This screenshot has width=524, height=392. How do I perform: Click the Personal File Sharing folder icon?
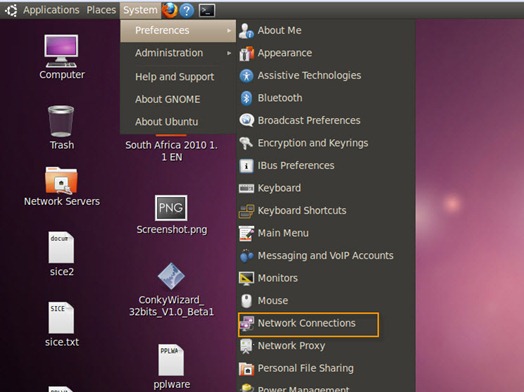tap(247, 369)
